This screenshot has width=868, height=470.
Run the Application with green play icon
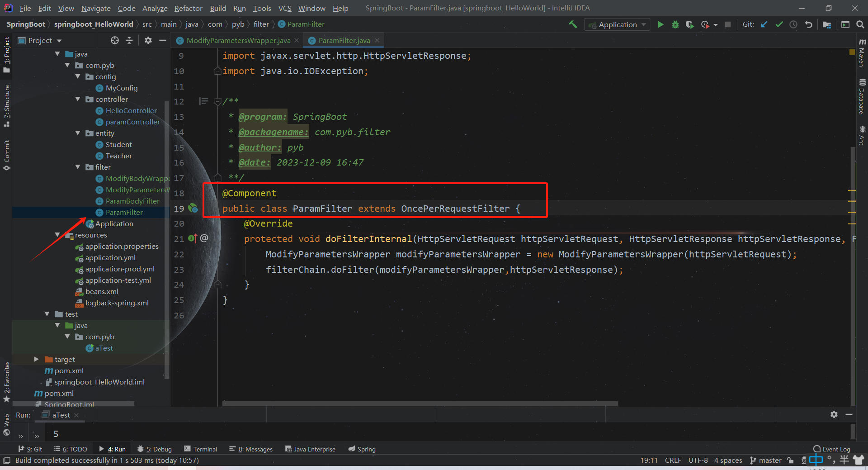tap(660, 24)
